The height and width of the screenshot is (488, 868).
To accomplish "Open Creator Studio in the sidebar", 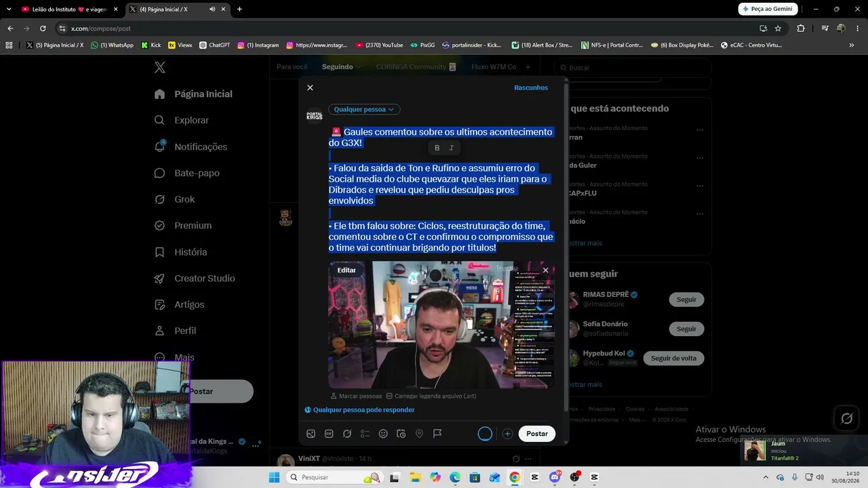I will 195,279.
